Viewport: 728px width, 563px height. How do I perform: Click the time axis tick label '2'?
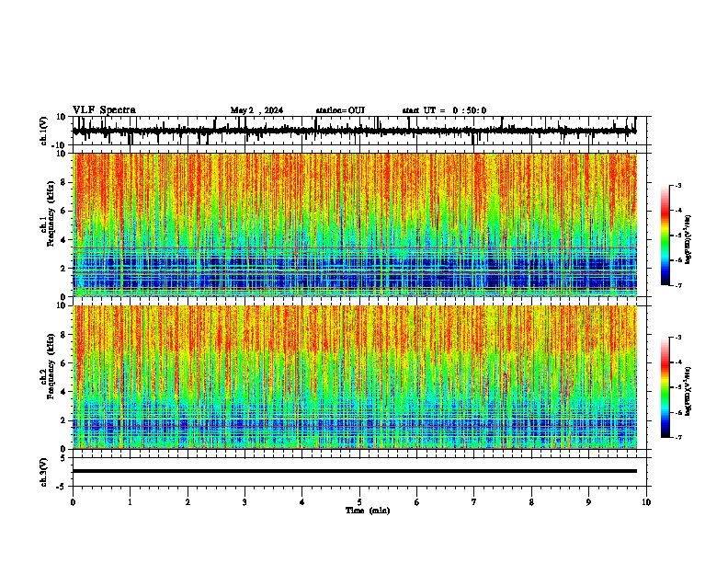[188, 502]
